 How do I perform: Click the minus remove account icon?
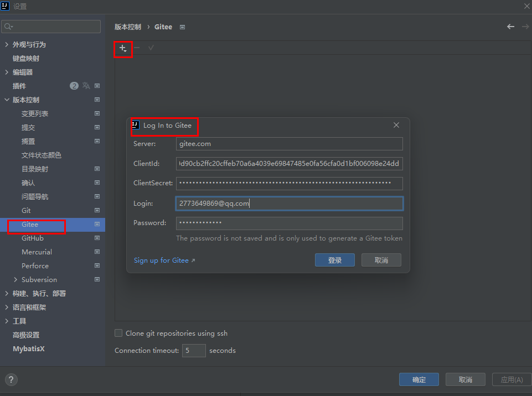[137, 48]
